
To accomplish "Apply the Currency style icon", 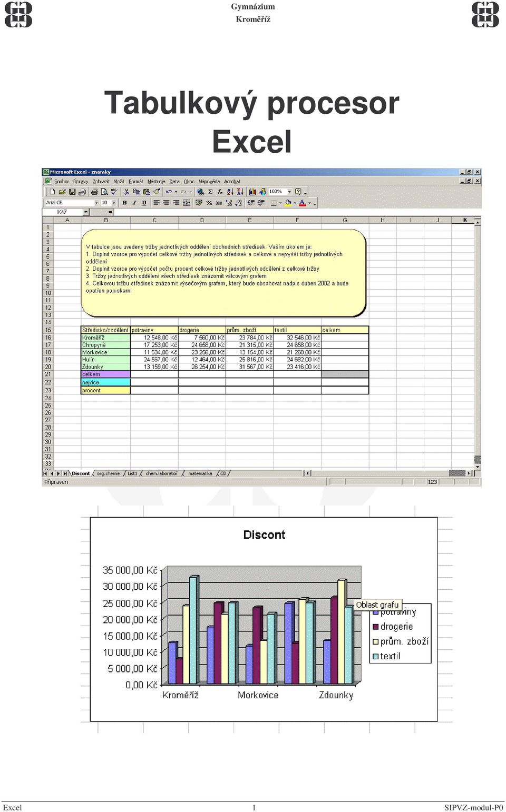I will (199, 203).
